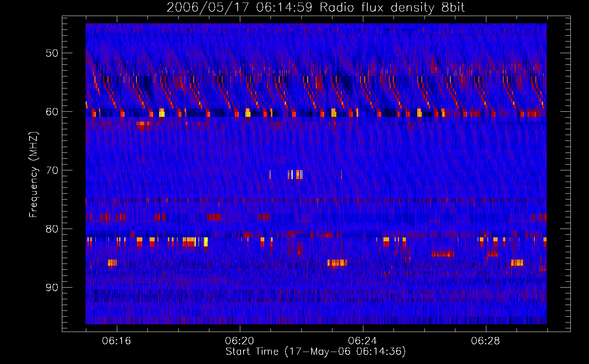Viewport: 589px width, 364px height.
Task: Click the bright white-orange burst near 70 MHz
Action: (296, 174)
